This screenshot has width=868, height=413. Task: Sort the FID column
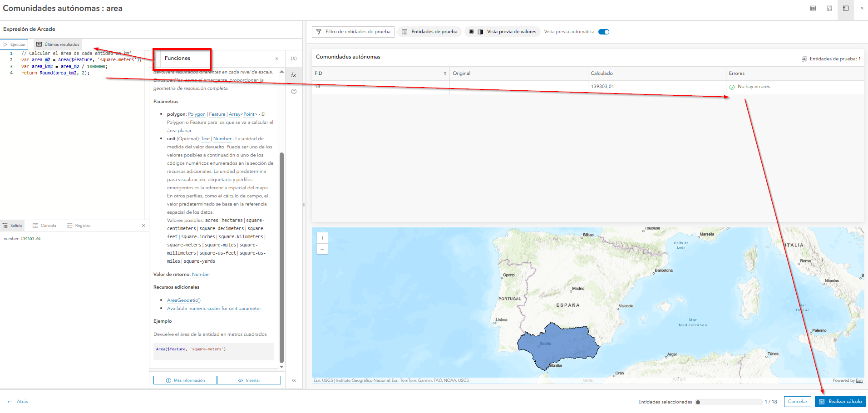(x=444, y=74)
